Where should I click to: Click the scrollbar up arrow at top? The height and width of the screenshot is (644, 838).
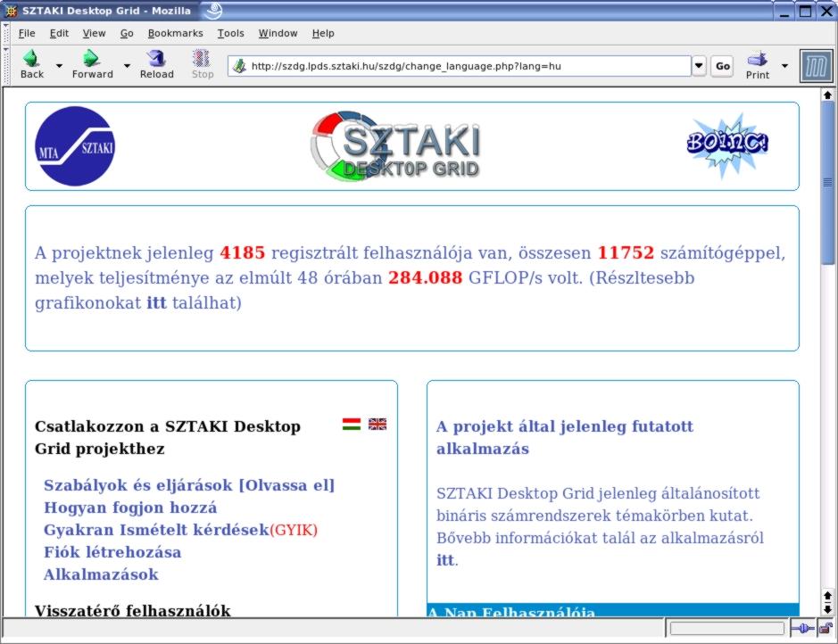827,95
